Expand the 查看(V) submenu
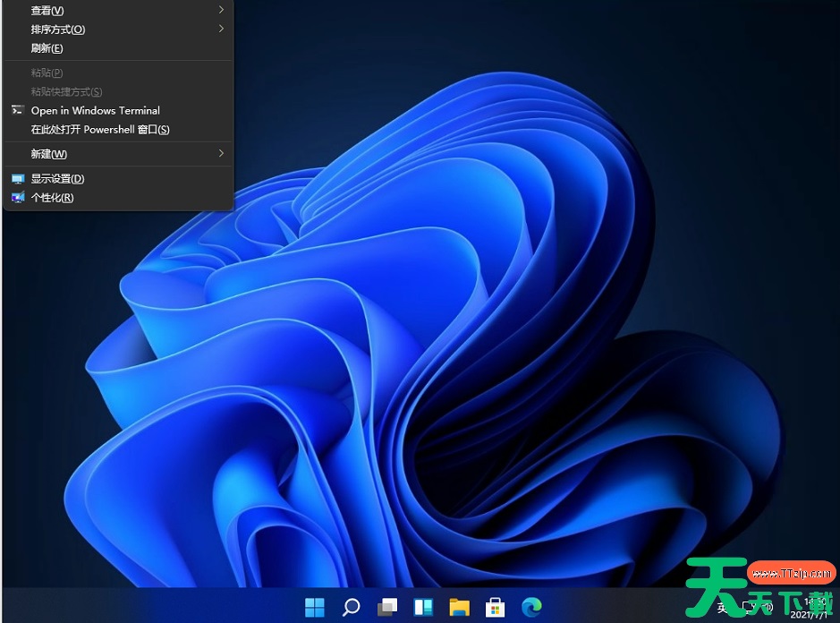The height and width of the screenshot is (623, 840). click(x=118, y=10)
